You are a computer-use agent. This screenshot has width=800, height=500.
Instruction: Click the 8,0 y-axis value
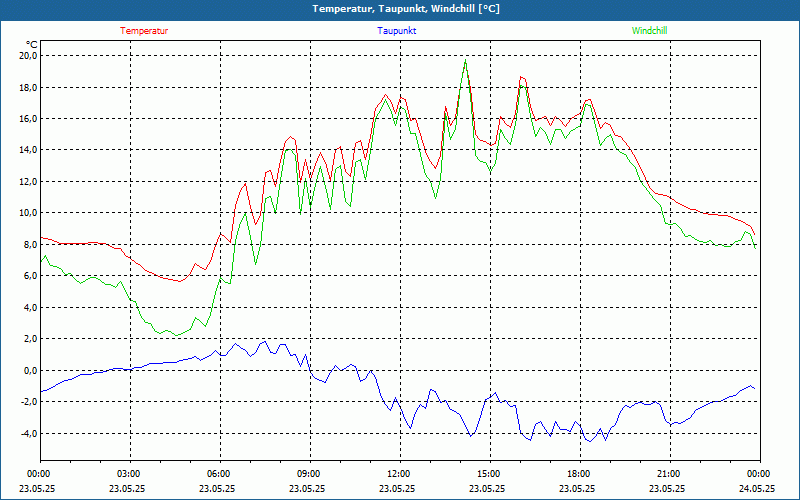[x=30, y=244]
